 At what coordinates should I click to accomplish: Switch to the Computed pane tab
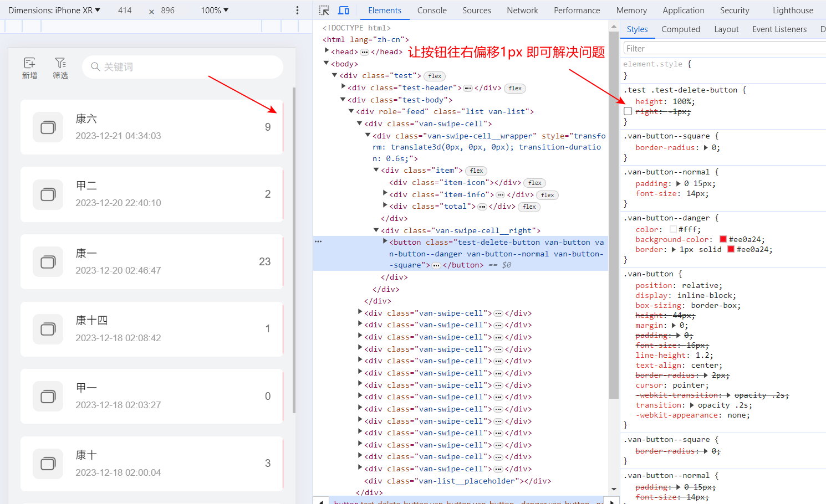681,29
